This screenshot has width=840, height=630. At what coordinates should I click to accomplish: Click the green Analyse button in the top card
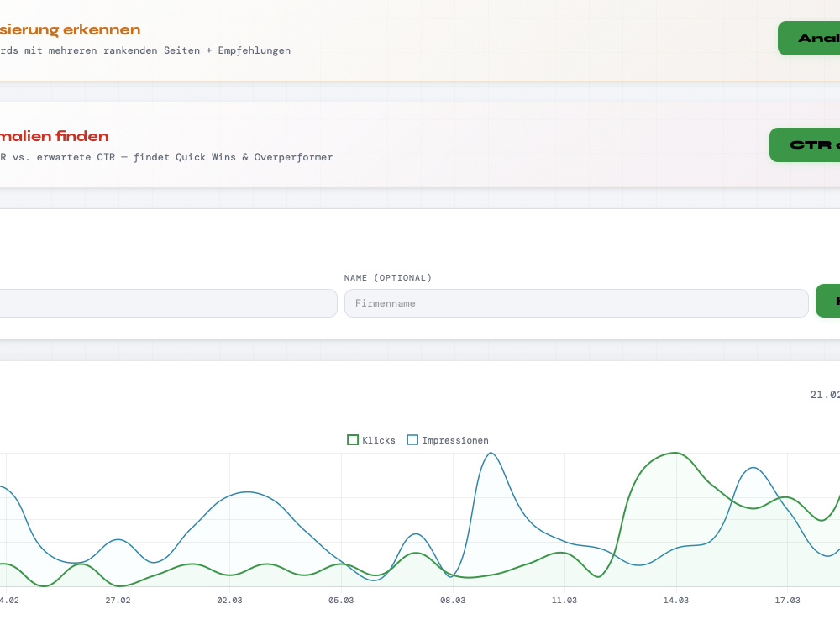(809, 38)
